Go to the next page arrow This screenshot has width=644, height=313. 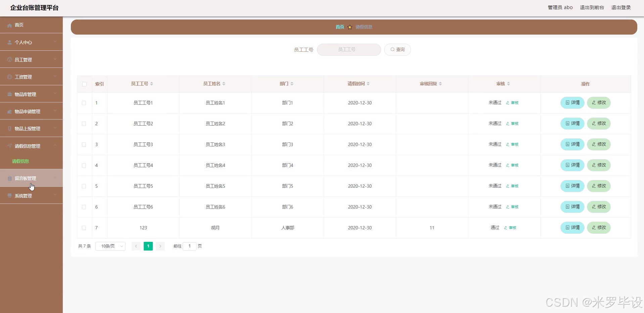pos(160,246)
